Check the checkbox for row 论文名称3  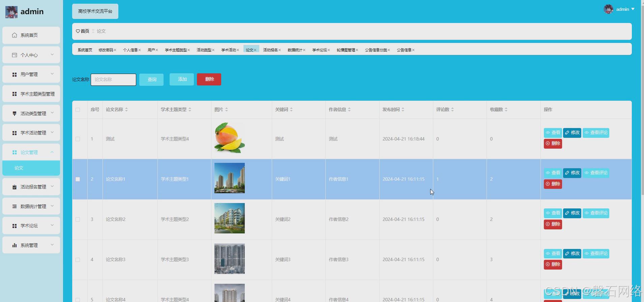tap(78, 260)
